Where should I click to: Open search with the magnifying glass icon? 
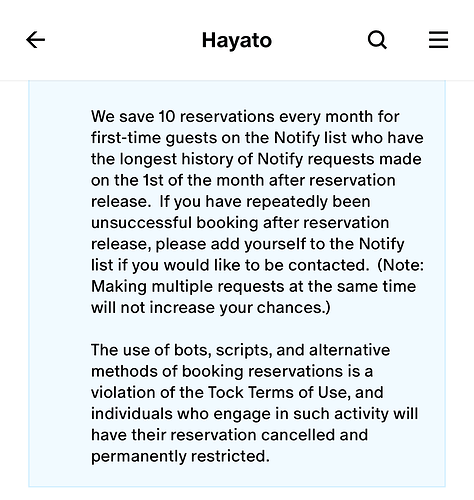tap(377, 40)
